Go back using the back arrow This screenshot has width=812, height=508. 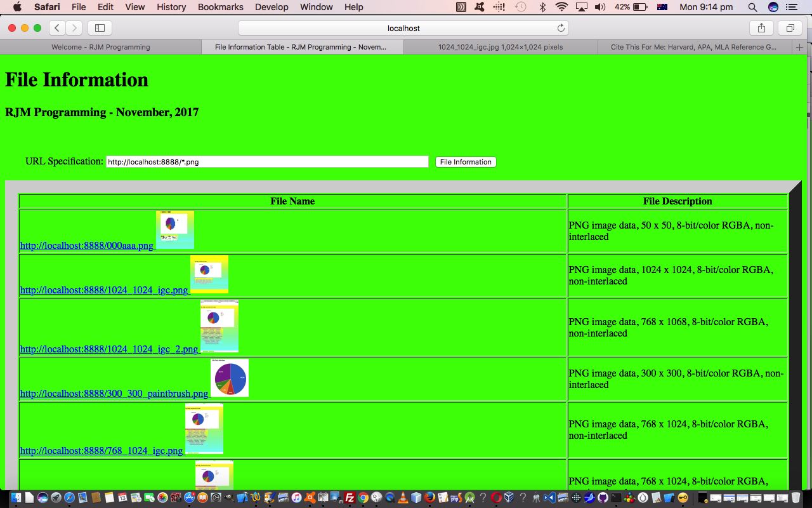(57, 28)
